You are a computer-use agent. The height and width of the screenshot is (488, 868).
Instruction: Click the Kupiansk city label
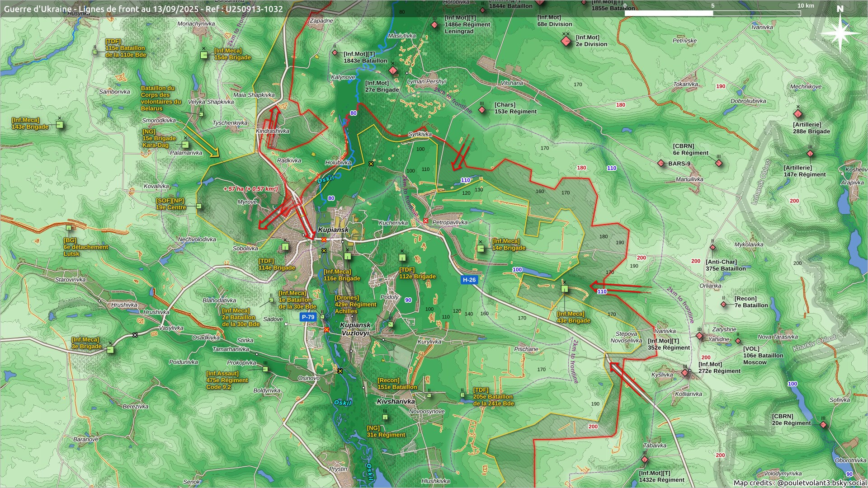tap(333, 230)
